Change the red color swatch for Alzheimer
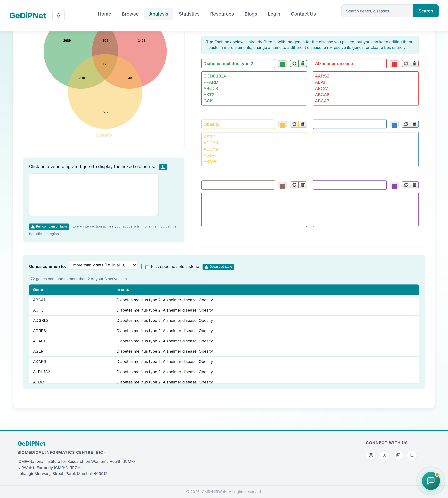 (394, 64)
